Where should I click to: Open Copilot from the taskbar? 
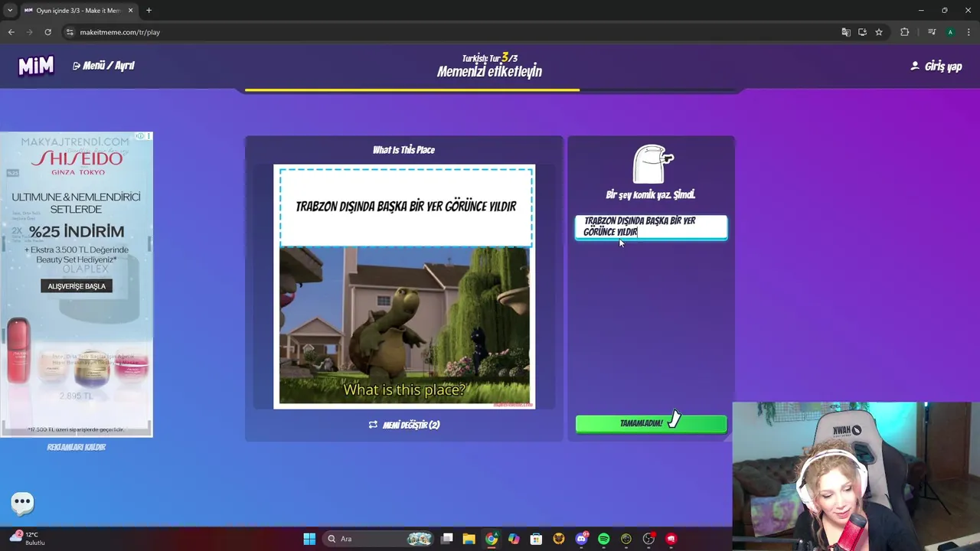pos(514,539)
